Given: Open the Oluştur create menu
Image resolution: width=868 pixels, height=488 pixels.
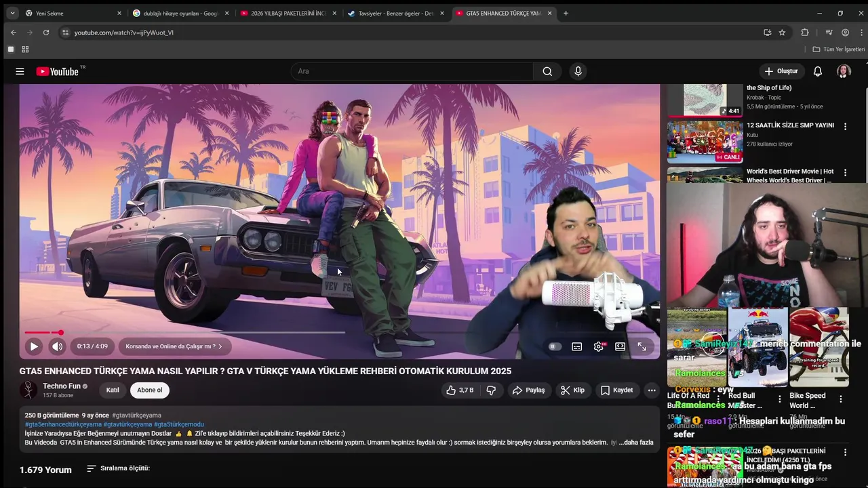Looking at the screenshot, I should tap(781, 71).
